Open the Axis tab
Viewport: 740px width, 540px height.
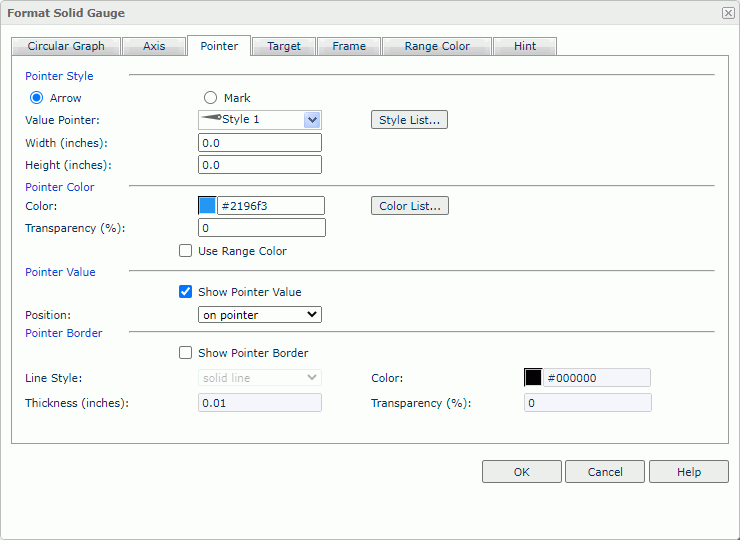(x=154, y=46)
